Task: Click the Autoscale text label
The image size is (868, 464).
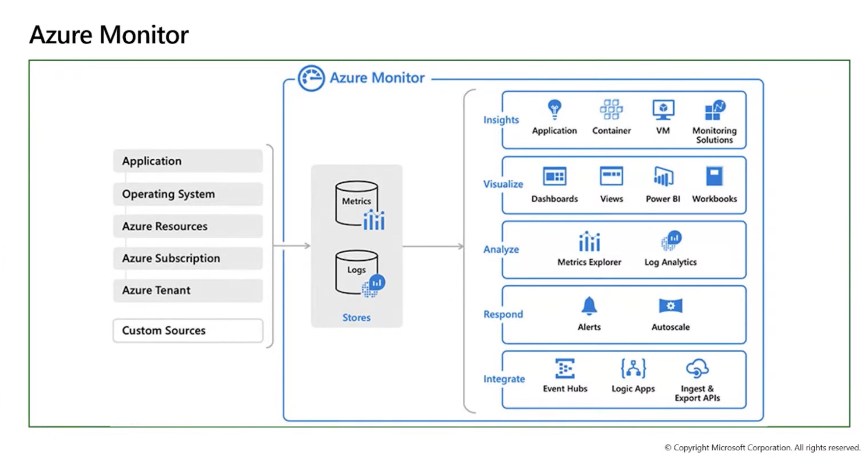Action: tap(670, 327)
